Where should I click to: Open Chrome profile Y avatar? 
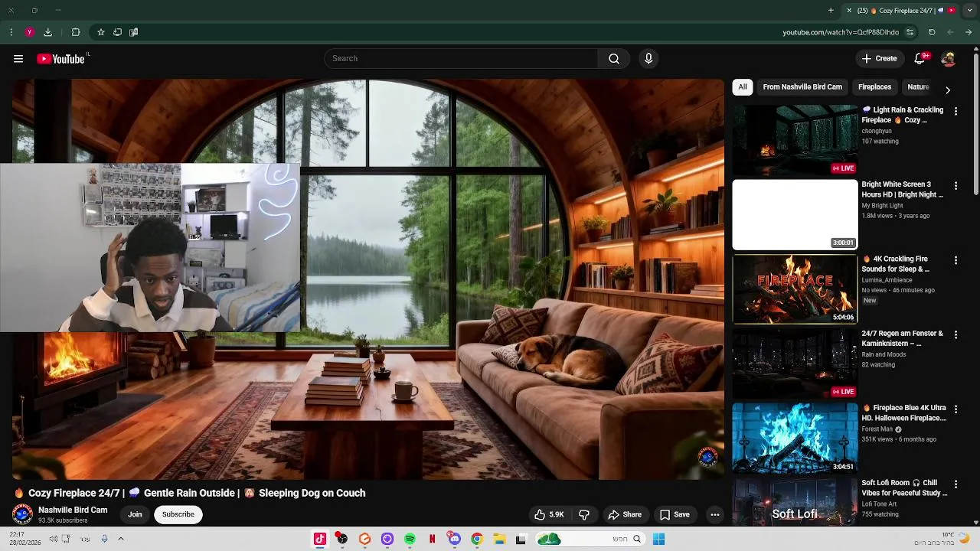point(29,33)
